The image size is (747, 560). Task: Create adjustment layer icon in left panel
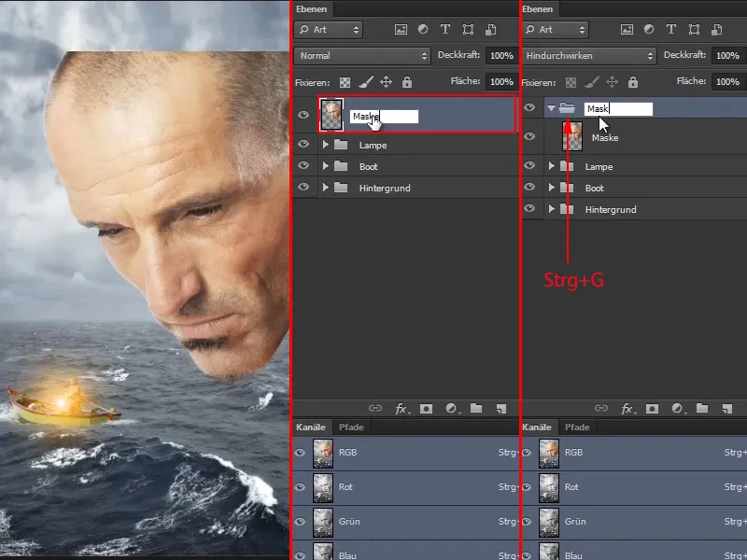451,409
